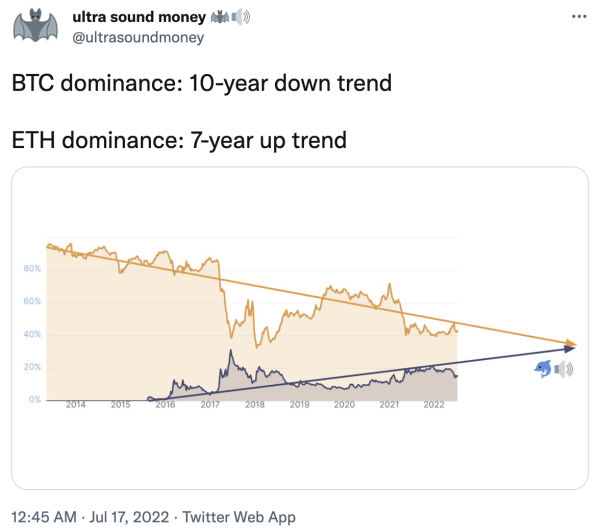Click the bat emoji beside the name
The image size is (600, 532).
[x=220, y=17]
